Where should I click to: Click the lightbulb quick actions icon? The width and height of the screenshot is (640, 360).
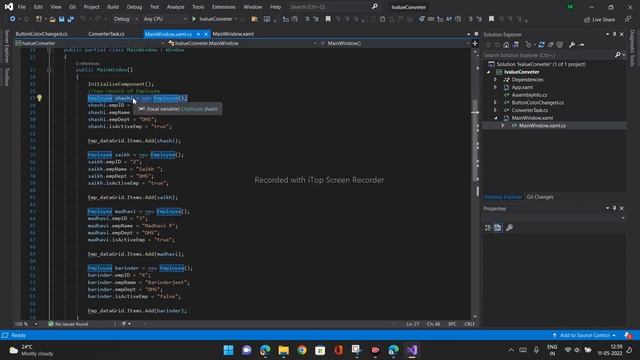pos(39,98)
